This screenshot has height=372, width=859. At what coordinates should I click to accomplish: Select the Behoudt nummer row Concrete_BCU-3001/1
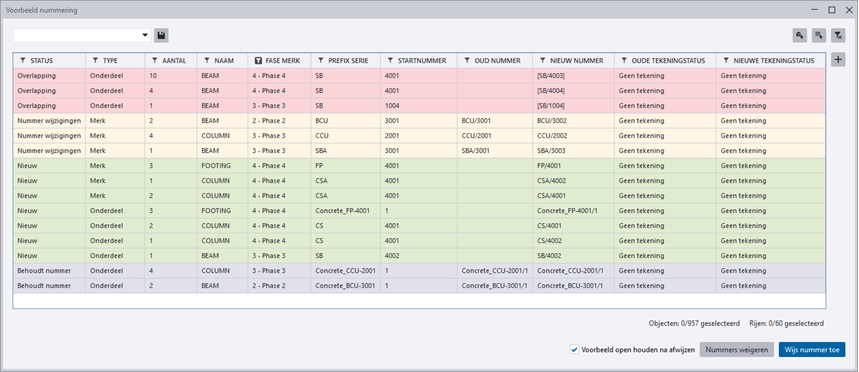coord(419,285)
